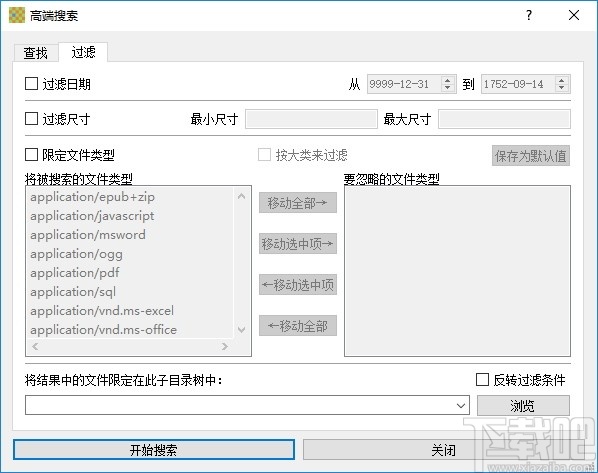Viewport: 598px width, 473px height.
Task: Click the 从 date field 9999-12-31
Action: (403, 84)
